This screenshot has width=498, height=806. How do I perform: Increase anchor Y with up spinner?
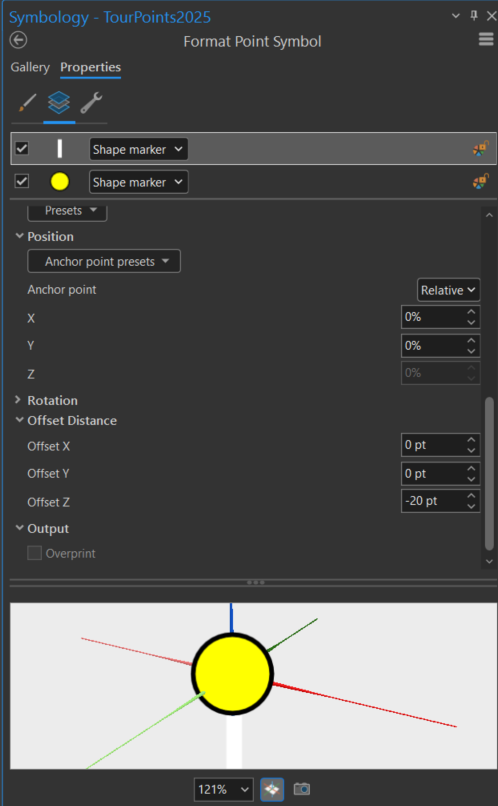point(471,340)
